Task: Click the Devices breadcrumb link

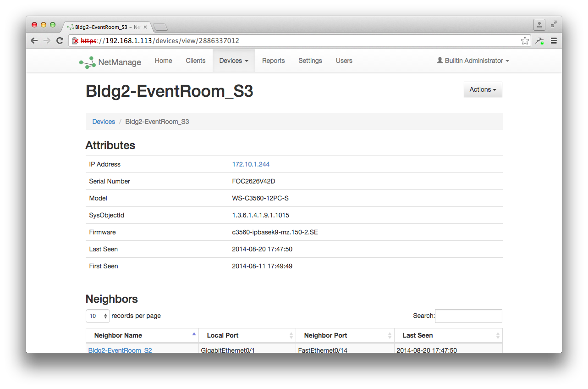Action: point(104,122)
